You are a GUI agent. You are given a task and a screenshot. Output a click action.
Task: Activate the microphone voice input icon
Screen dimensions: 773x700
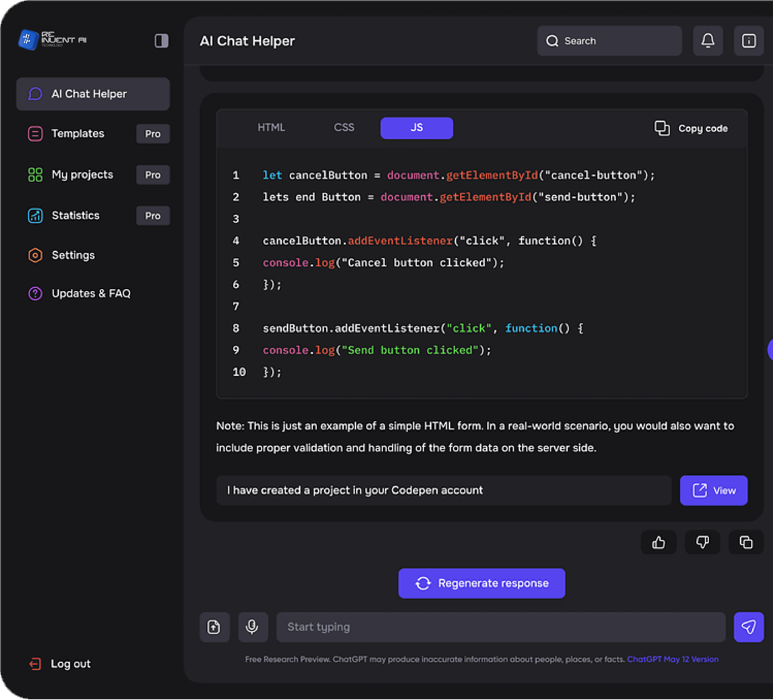[252, 627]
